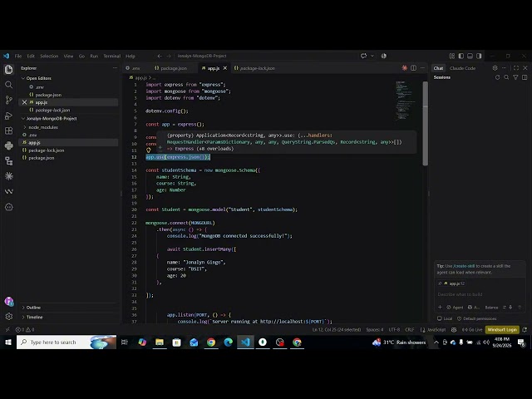
Task: Open the Terminal menu
Action: pos(111,56)
